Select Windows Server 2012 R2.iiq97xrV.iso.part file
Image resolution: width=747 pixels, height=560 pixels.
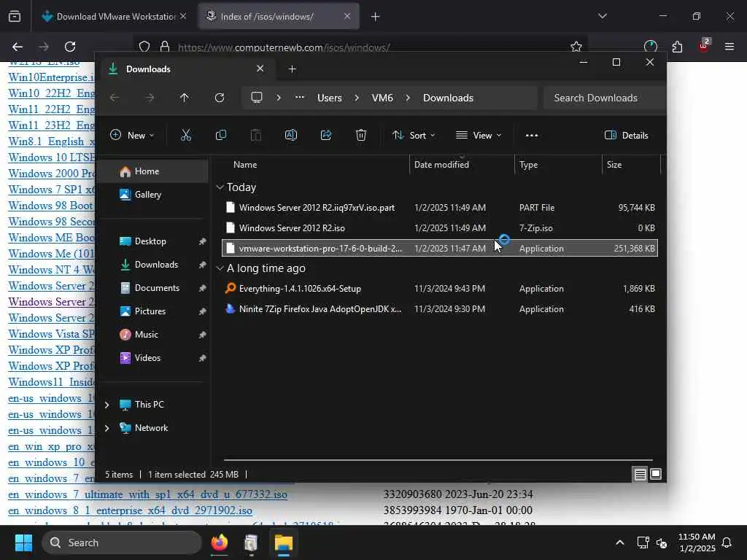click(x=440, y=208)
